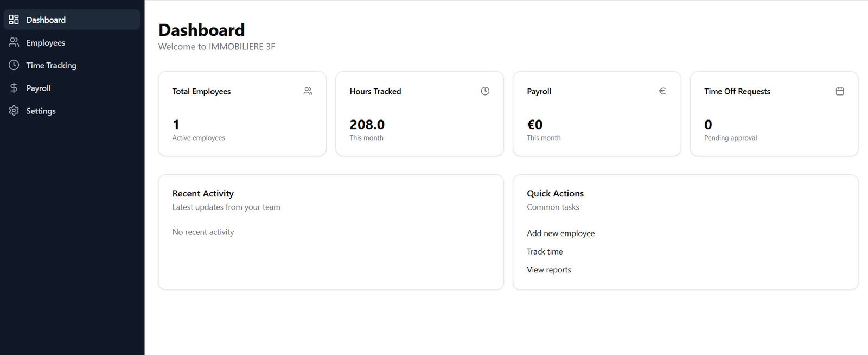Click the users icon on Total Employees card

(x=308, y=91)
